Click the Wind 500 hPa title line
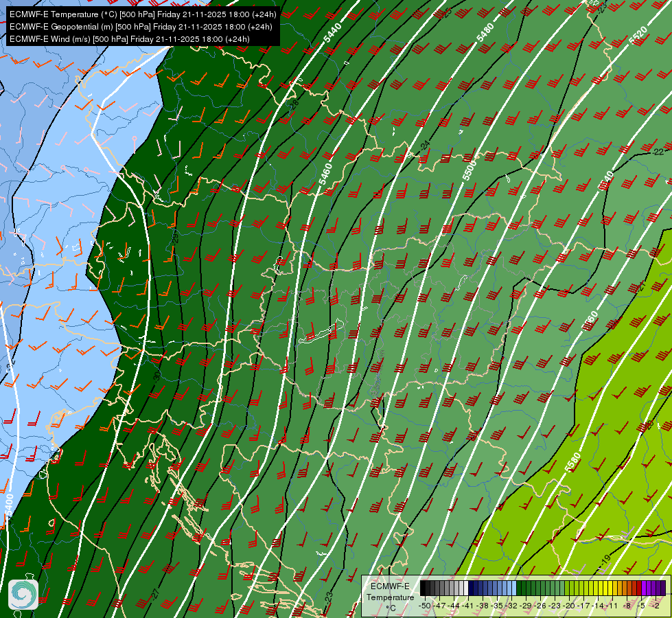Image resolution: width=672 pixels, height=618 pixels. [x=130, y=39]
